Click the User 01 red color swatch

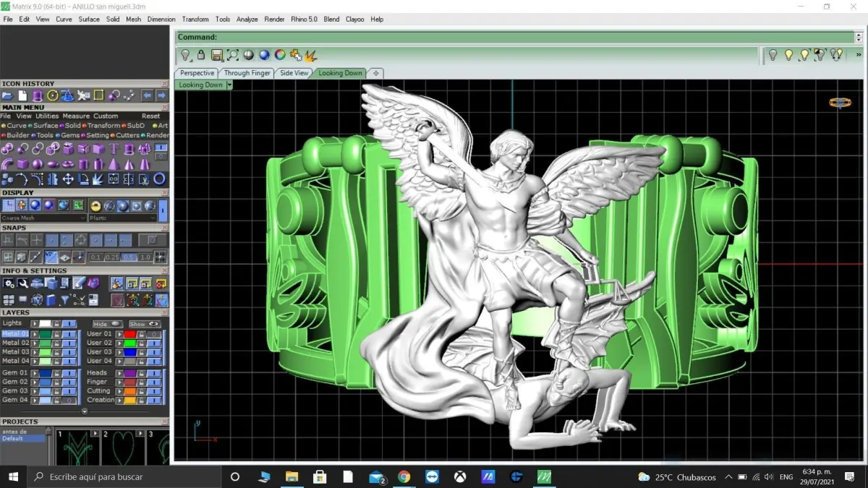click(x=130, y=334)
